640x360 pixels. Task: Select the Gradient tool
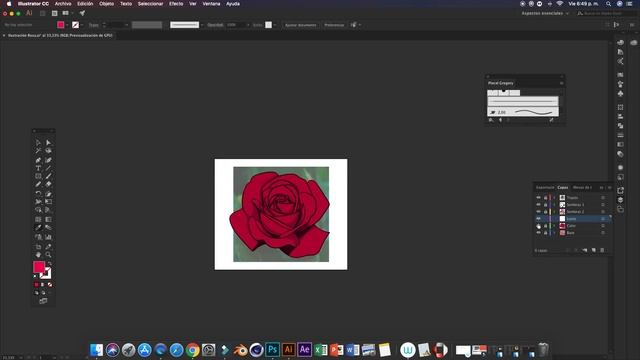48,219
